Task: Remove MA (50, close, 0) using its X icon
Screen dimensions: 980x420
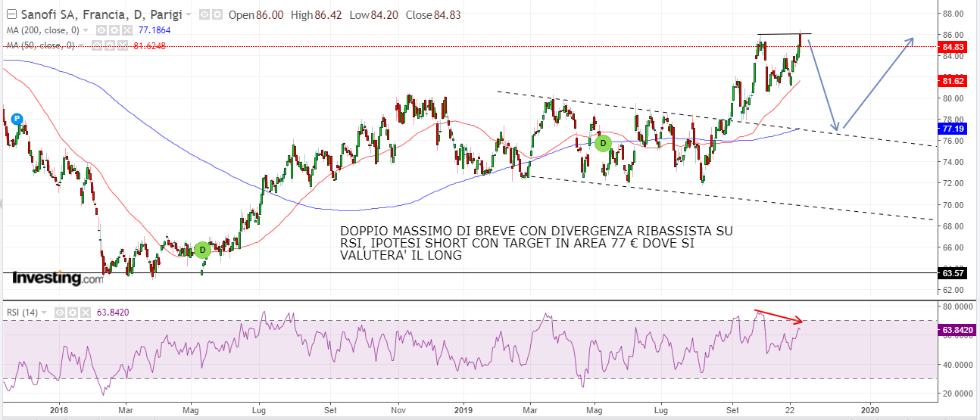Action: pos(123,45)
